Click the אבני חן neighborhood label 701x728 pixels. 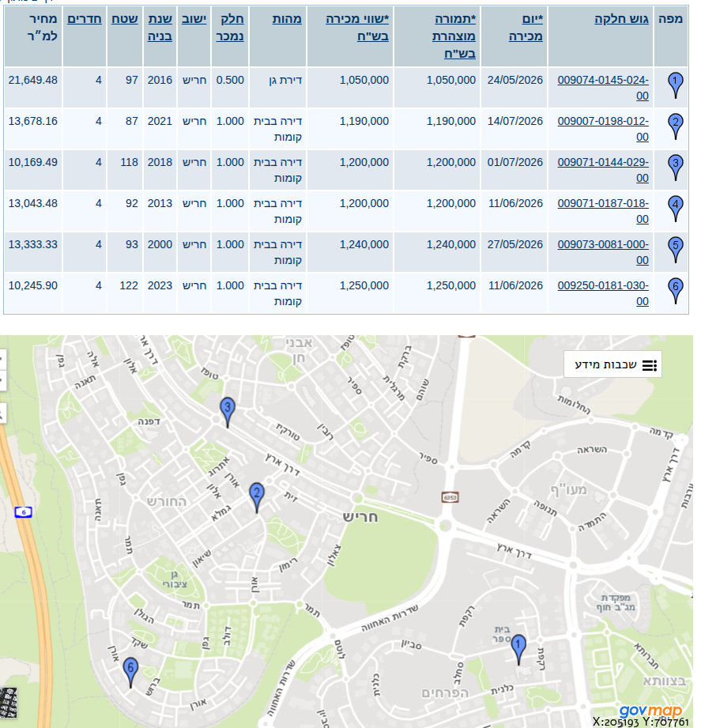(x=299, y=350)
